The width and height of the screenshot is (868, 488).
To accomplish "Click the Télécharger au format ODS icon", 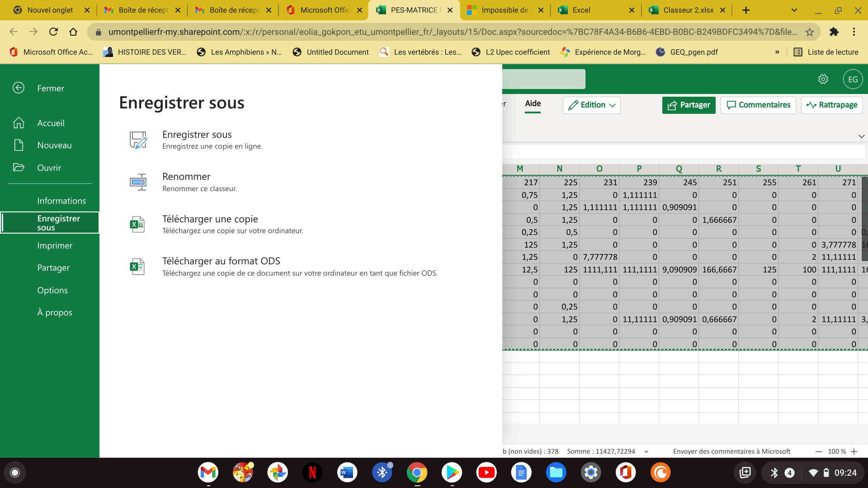I will [x=137, y=267].
